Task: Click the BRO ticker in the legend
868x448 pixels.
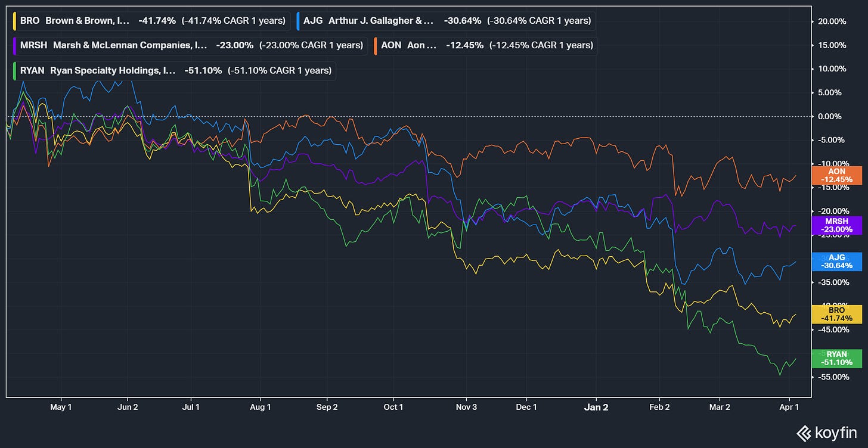Action: [x=29, y=20]
